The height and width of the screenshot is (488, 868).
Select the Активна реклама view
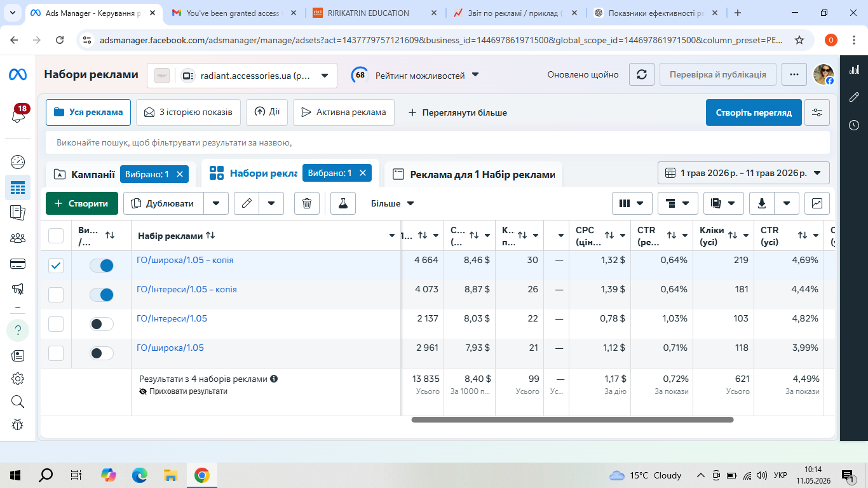(x=343, y=112)
